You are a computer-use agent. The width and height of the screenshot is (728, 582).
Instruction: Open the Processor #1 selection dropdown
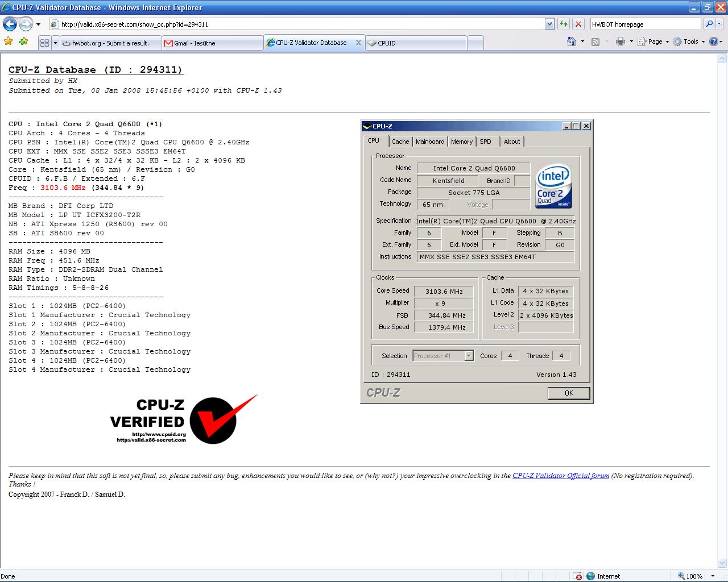tap(443, 356)
